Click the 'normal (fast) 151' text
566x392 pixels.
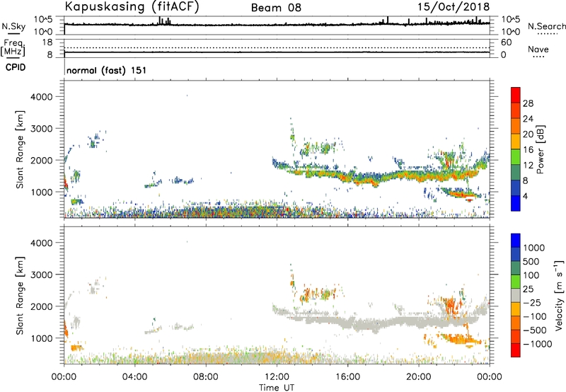pos(107,70)
